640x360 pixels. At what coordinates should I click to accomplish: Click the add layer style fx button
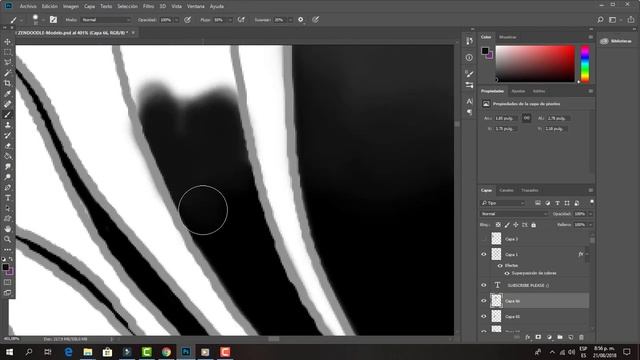click(x=528, y=337)
